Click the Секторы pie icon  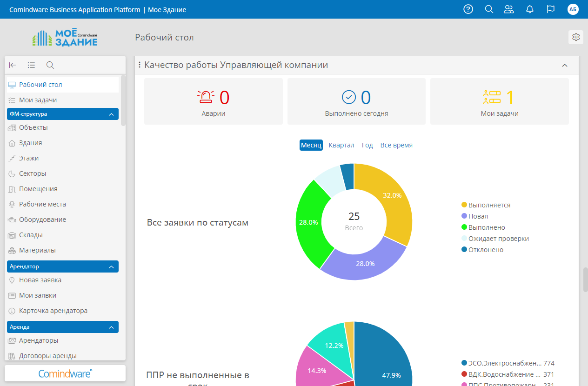click(x=12, y=173)
